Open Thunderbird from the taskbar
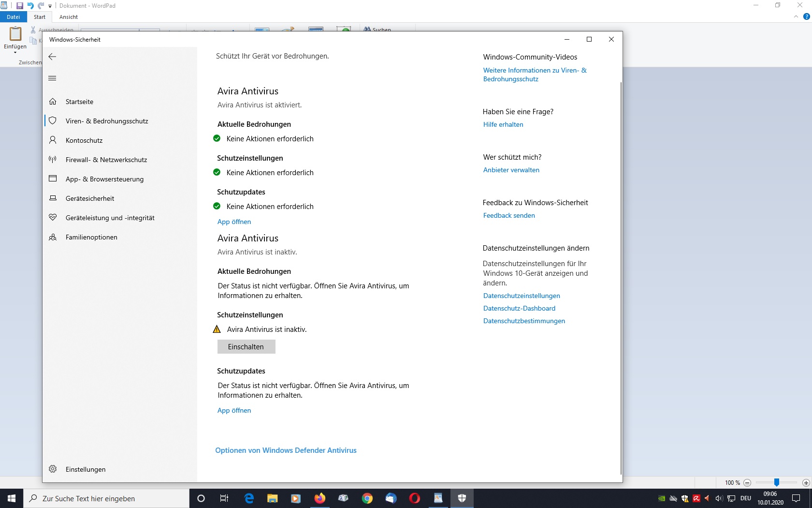Viewport: 812px width, 508px height. pos(391,498)
